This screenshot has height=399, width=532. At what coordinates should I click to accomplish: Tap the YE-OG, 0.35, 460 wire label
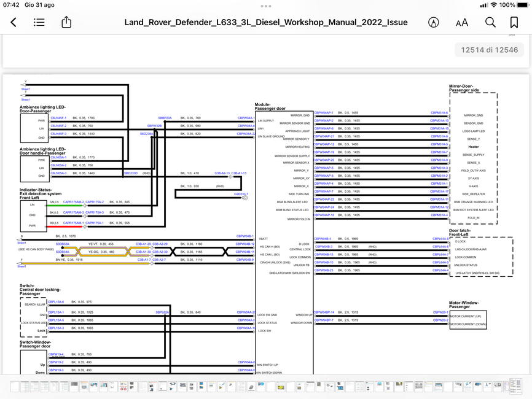pyautogui.click(x=101, y=252)
